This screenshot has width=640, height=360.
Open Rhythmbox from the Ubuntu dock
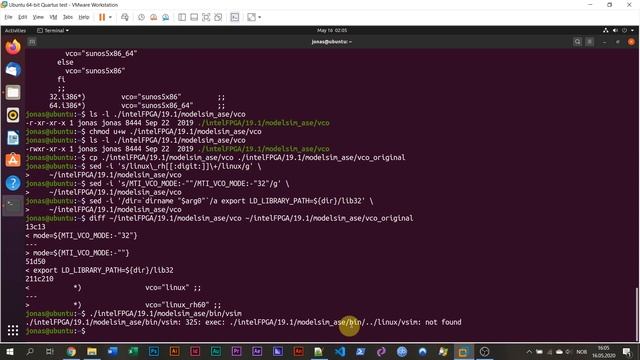[13, 115]
